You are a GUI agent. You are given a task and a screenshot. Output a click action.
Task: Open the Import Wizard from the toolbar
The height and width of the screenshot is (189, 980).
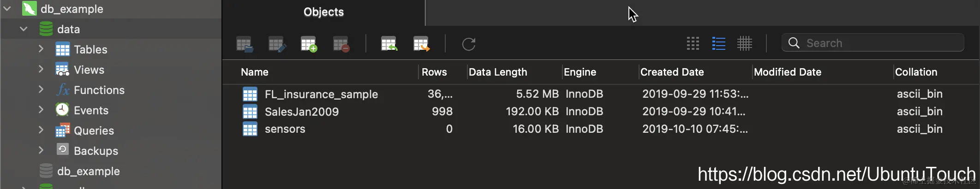click(389, 44)
